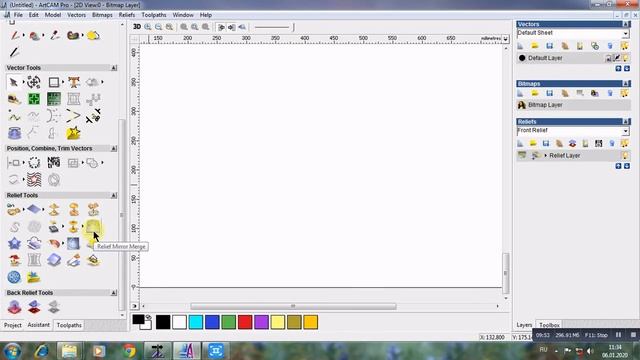This screenshot has height=360, width=640.
Task: Pick the rectangle vector drawing tool
Action: (53, 82)
